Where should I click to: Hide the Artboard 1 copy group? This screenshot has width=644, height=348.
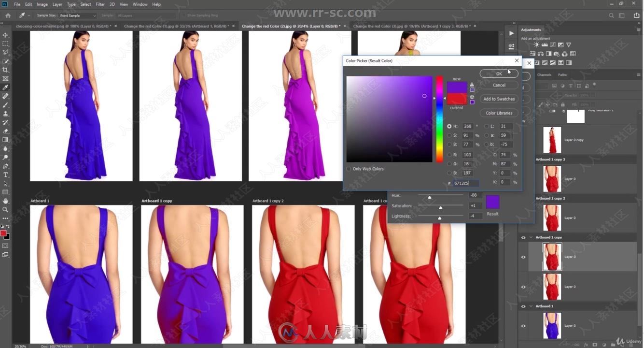(523, 237)
